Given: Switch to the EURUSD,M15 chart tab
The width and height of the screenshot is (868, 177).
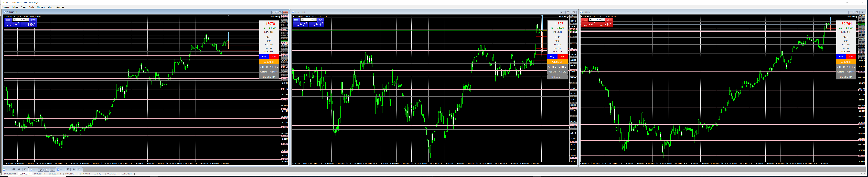Looking at the screenshot, I should pyautogui.click(x=10, y=174).
